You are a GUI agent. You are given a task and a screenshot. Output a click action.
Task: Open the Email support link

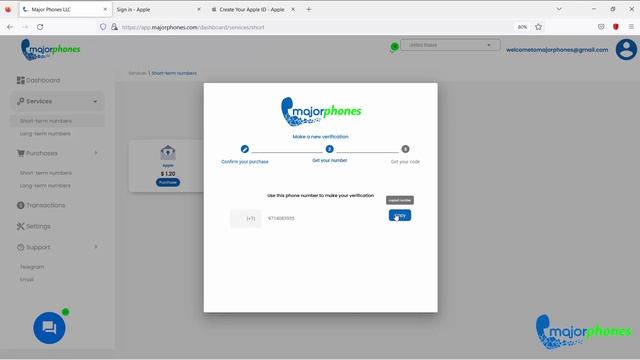[x=27, y=280]
